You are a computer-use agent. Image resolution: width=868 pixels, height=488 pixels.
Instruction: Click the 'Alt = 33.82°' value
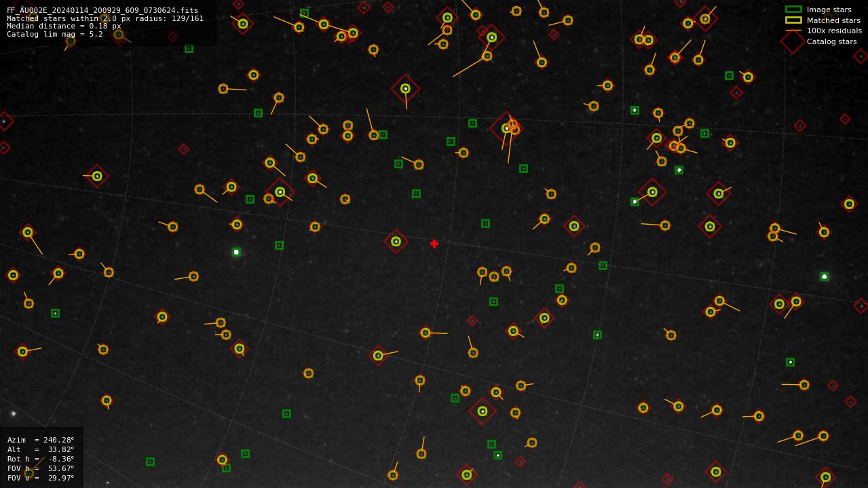pyautogui.click(x=41, y=449)
